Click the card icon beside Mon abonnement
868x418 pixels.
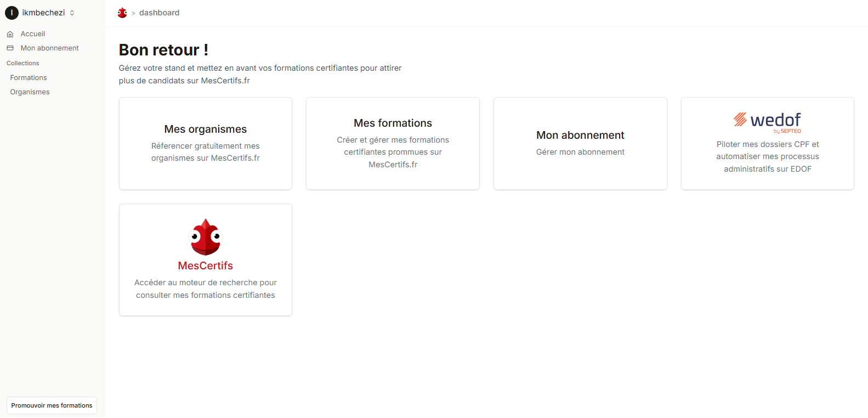pyautogui.click(x=10, y=48)
